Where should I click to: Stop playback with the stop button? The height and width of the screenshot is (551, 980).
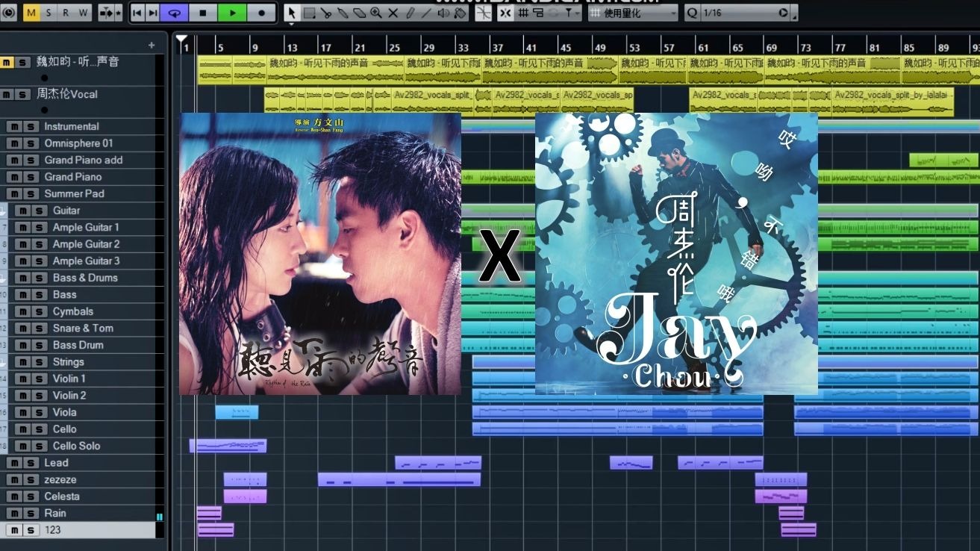(203, 13)
